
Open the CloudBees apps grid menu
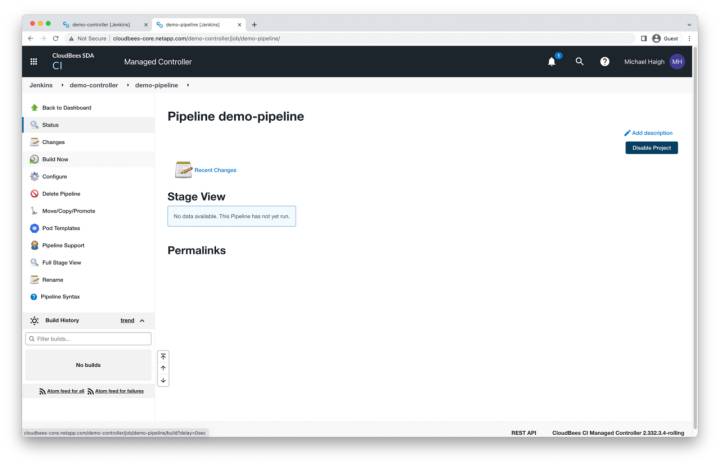(34, 62)
